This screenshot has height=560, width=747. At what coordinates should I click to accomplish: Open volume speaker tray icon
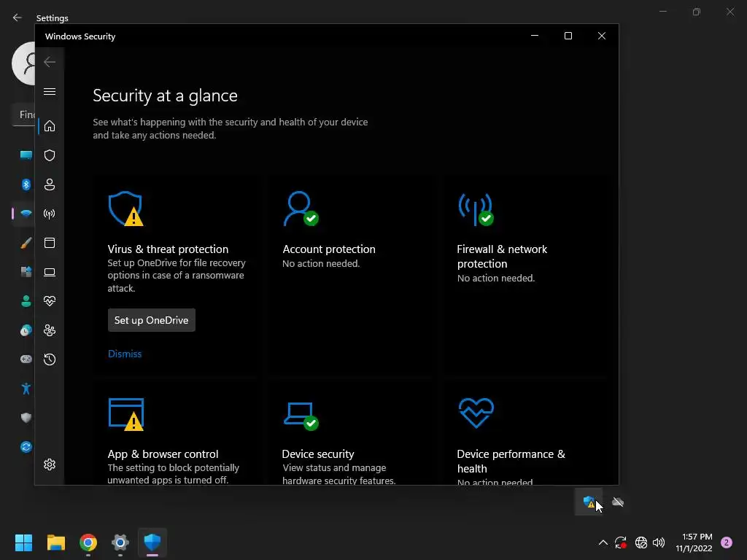[x=659, y=542]
